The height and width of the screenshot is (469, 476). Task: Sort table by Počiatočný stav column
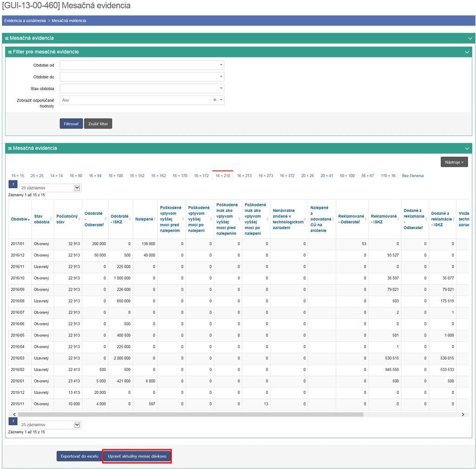pyautogui.click(x=68, y=219)
